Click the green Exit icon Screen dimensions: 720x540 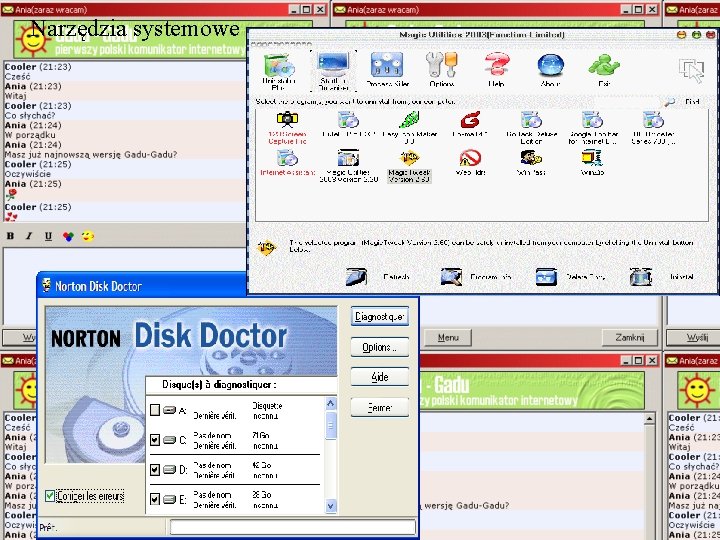click(604, 70)
